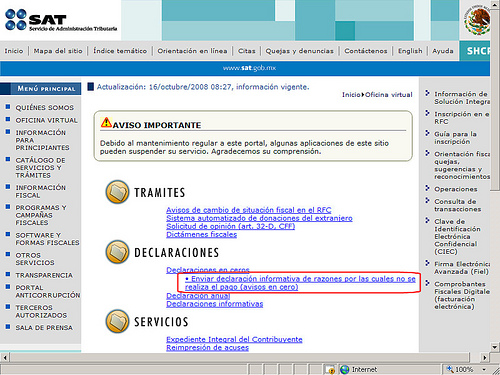Image resolution: width=500 pixels, height=375 pixels.
Task: Click the arrow bullet beside Consulta de transacciones
Action: pyautogui.click(x=427, y=201)
